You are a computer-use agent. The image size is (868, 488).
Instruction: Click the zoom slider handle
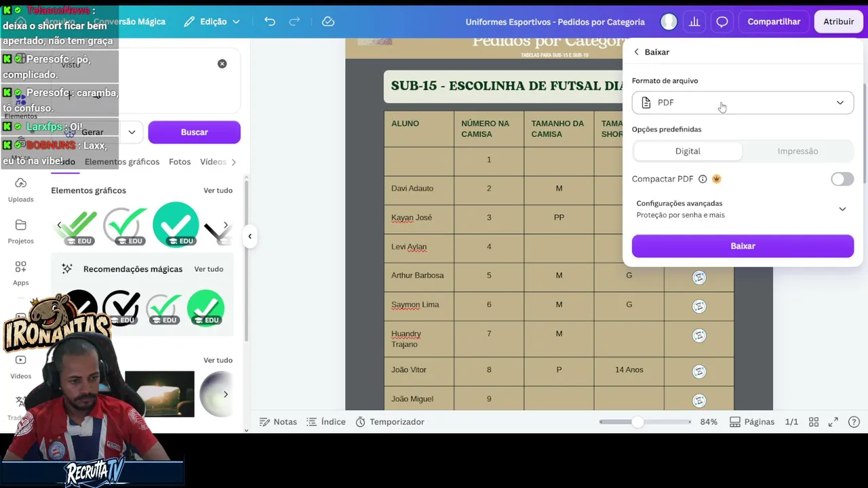tap(637, 422)
